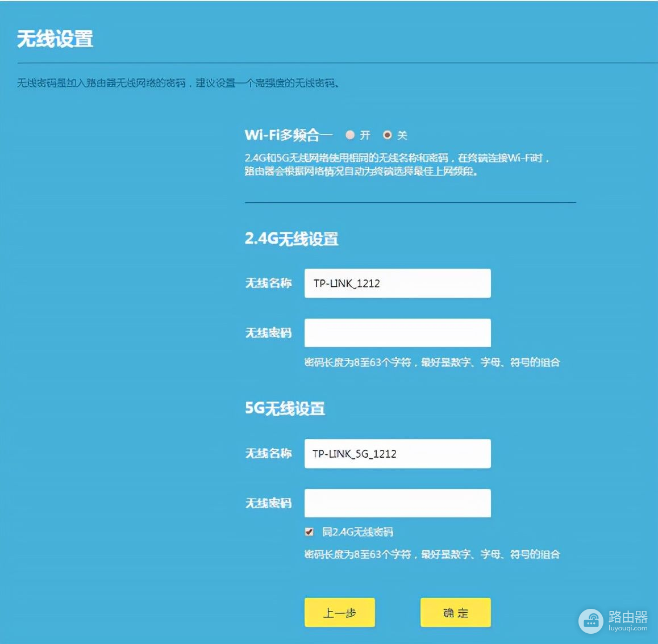
Task: Click the 2.4G无线设置 section heading
Action: click(x=291, y=239)
